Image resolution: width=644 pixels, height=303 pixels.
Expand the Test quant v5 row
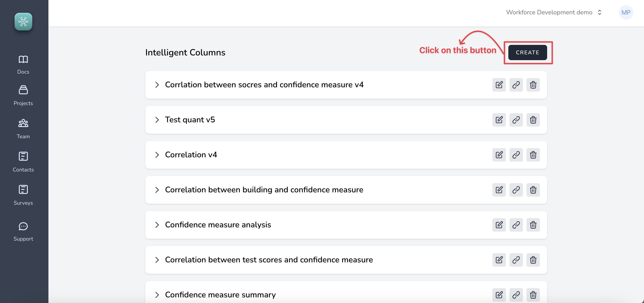157,120
